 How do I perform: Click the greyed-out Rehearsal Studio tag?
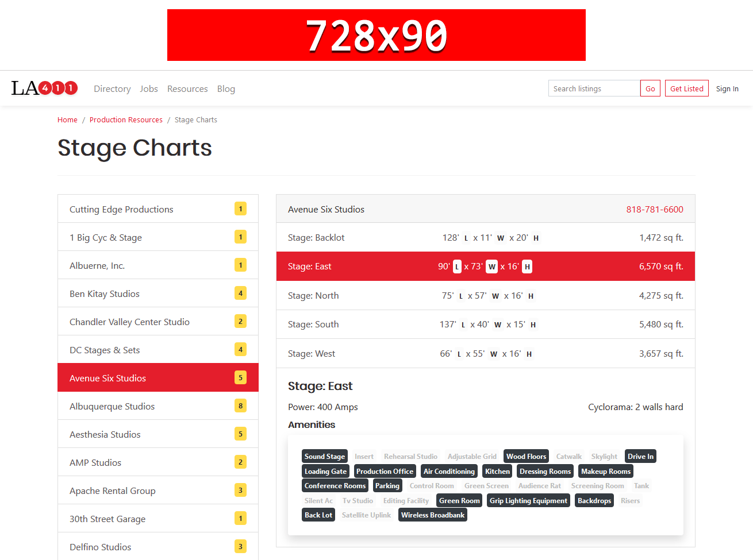point(410,456)
